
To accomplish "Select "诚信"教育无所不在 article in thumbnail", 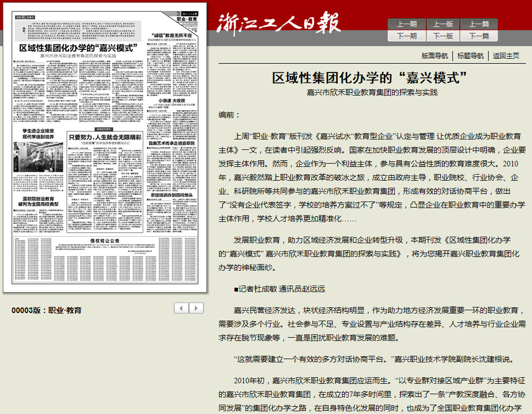I will click(x=172, y=35).
